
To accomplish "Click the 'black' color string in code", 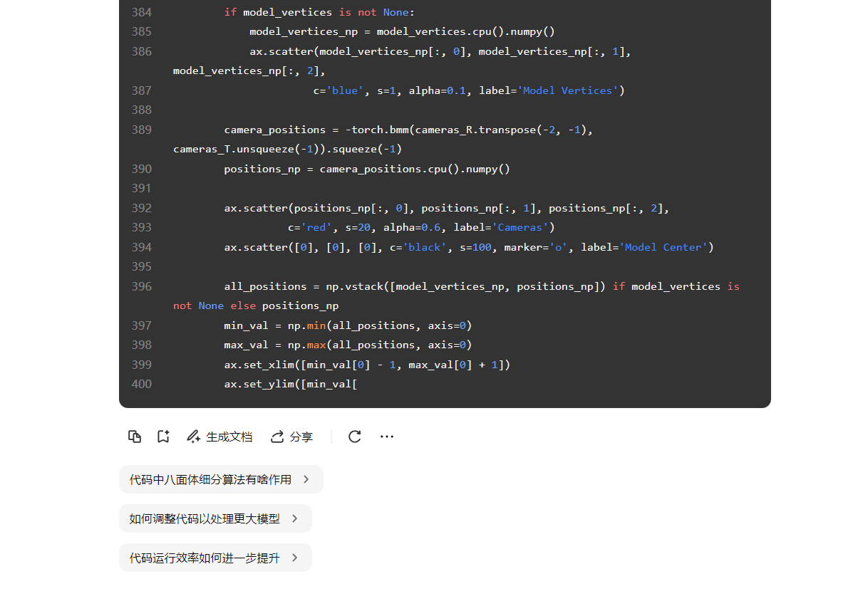I will 425,247.
